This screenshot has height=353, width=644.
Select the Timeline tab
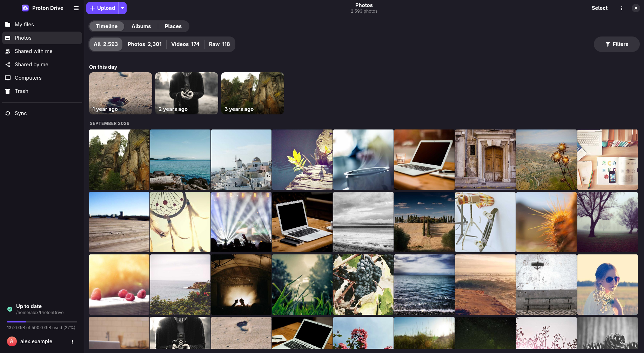click(x=107, y=26)
